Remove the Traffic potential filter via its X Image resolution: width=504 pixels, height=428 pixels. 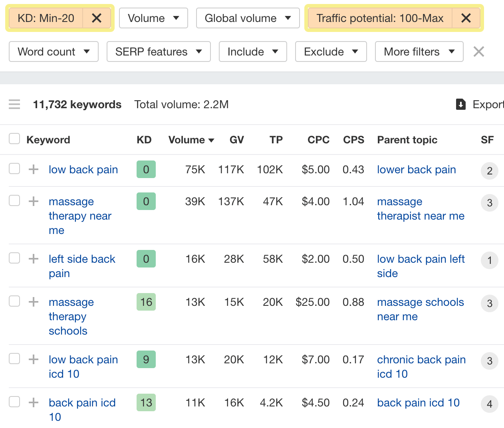coord(466,18)
